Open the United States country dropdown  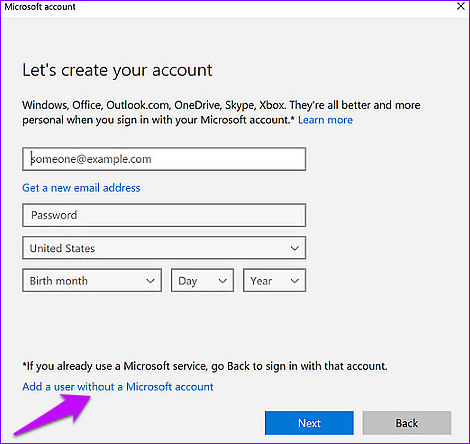click(164, 248)
